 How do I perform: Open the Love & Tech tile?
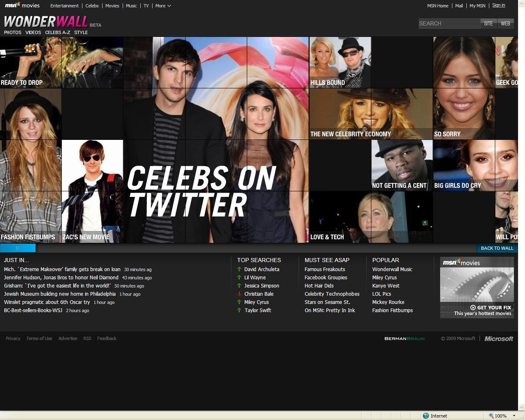pos(371,217)
